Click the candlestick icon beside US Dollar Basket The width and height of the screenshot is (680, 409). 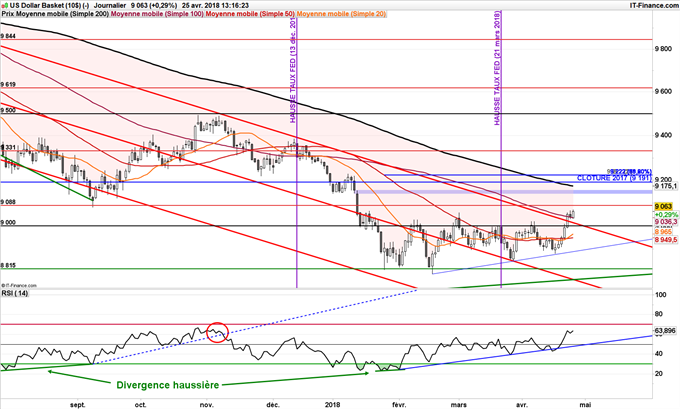click(5, 6)
